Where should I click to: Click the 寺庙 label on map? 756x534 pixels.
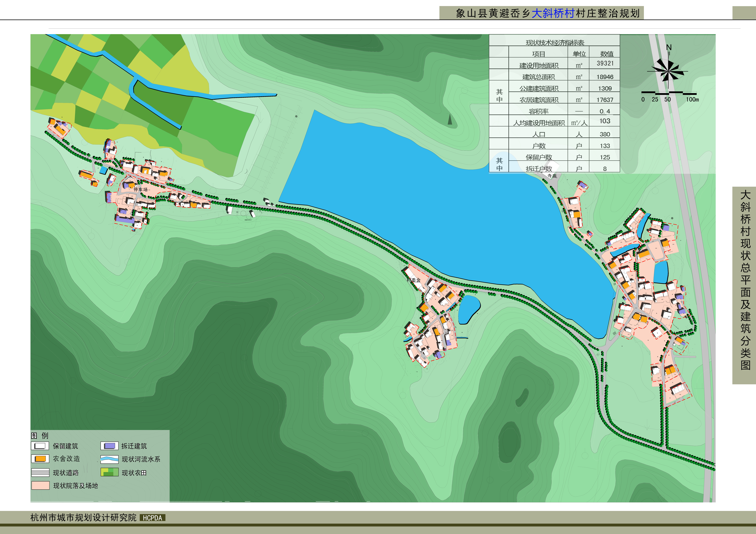[552, 176]
